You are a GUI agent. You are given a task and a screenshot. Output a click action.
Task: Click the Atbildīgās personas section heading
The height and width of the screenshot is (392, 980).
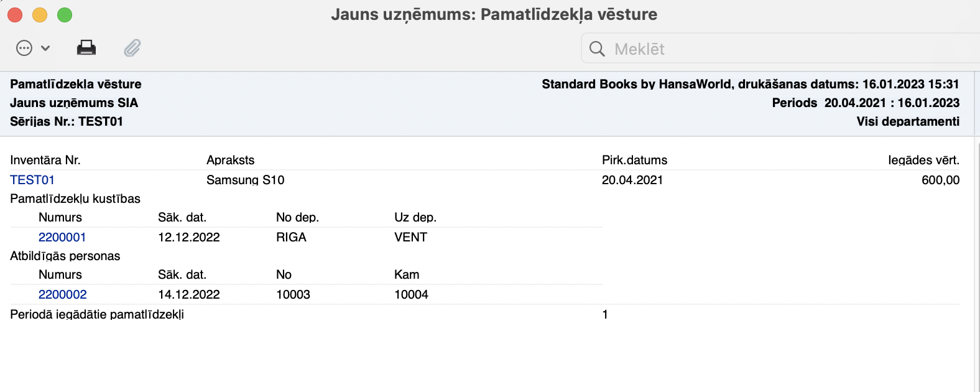(x=65, y=256)
